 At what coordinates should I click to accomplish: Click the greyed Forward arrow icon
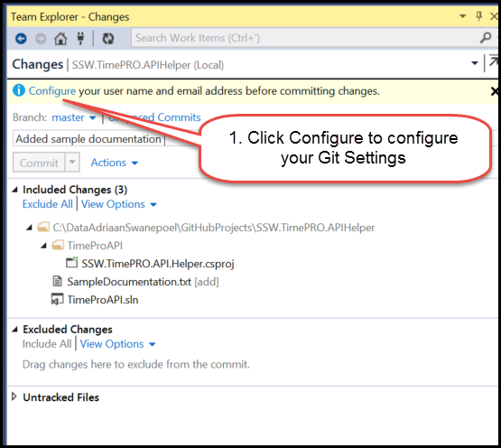[41, 39]
